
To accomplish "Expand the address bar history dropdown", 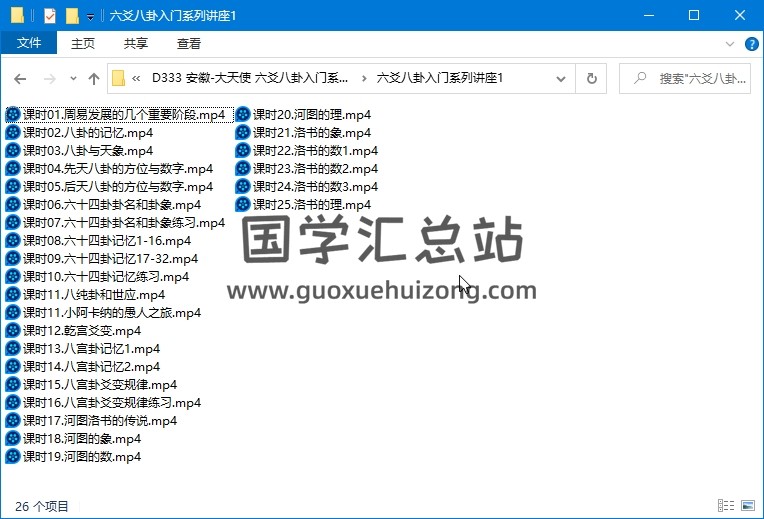I will [x=561, y=78].
